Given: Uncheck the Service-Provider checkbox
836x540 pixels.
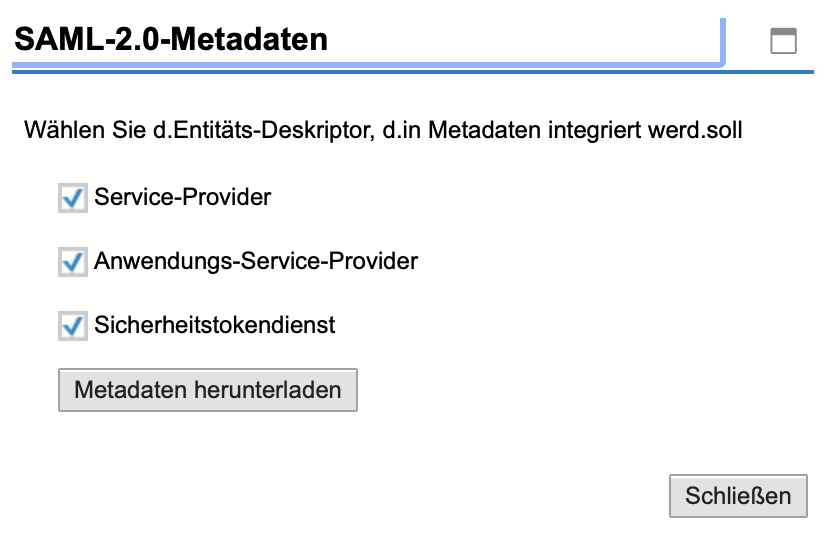Looking at the screenshot, I should point(73,198).
